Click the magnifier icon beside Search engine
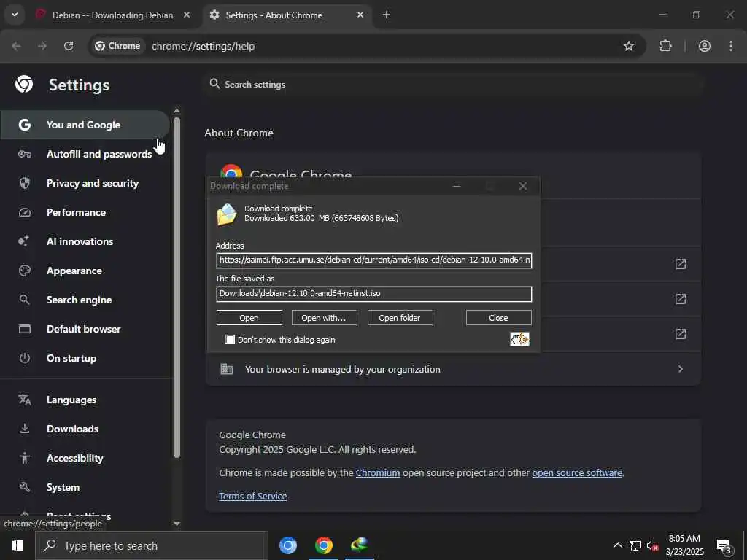The height and width of the screenshot is (560, 747). [25, 300]
